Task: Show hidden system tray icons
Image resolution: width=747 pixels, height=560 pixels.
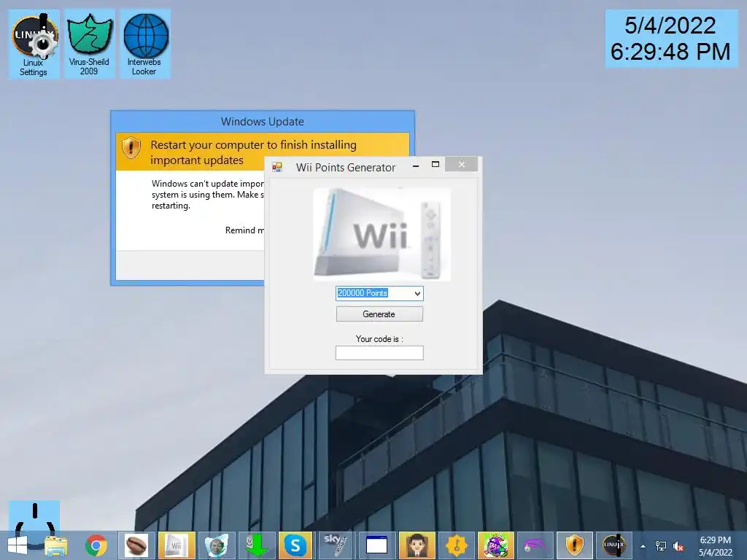Action: [643, 546]
